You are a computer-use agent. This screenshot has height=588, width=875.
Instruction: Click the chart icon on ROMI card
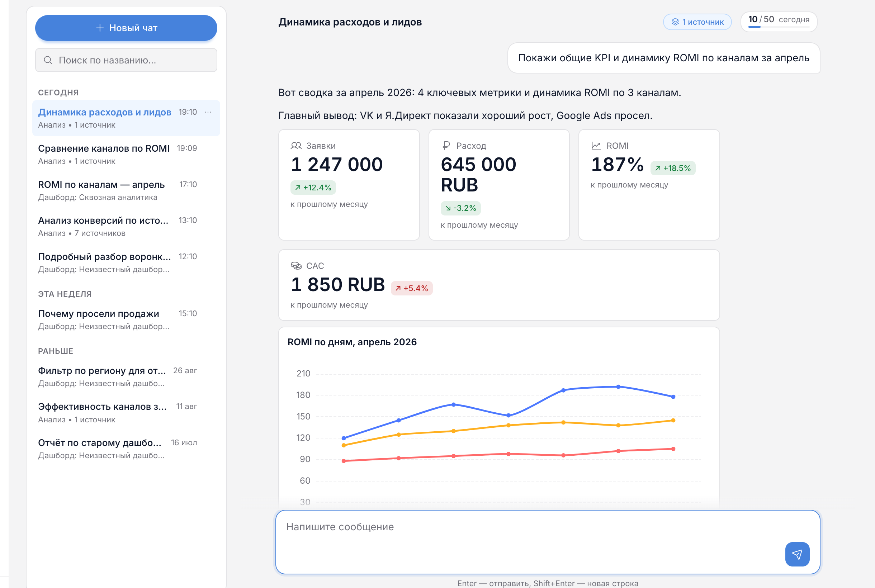(596, 146)
